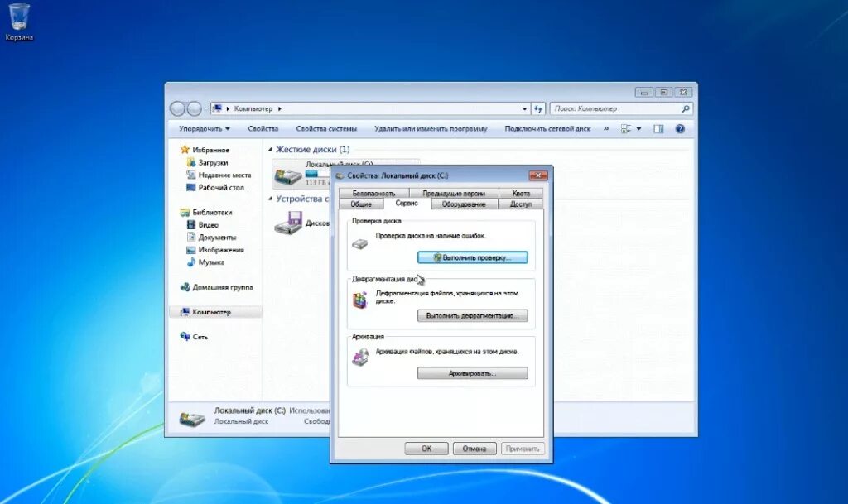Click the computer icon in address bar

point(218,108)
